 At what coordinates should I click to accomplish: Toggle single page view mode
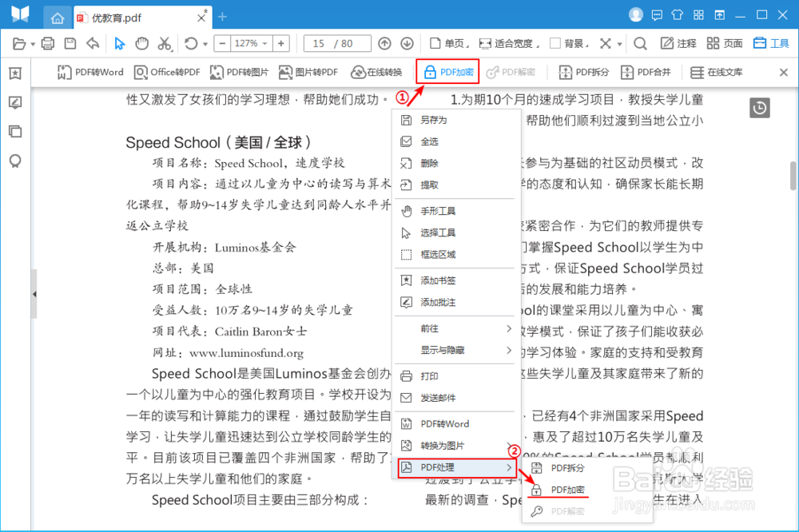pyautogui.click(x=449, y=44)
